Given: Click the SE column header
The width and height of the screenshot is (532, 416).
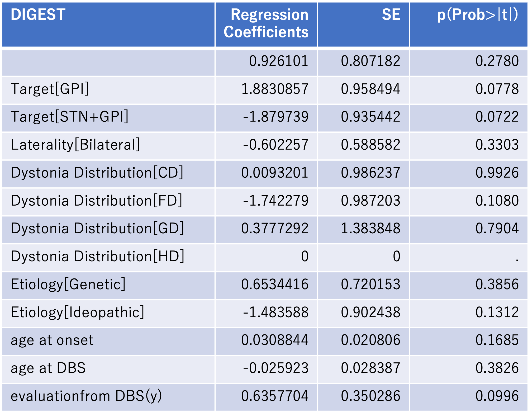Looking at the screenshot, I should [391, 15].
